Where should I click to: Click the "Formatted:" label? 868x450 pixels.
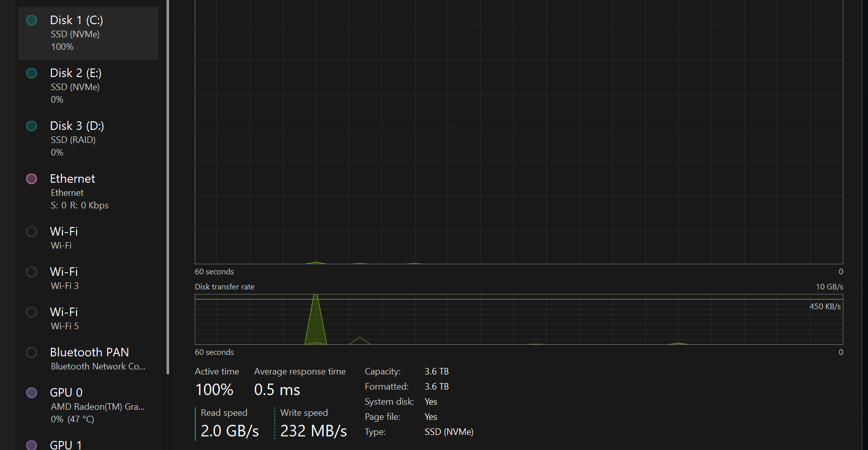(386, 387)
